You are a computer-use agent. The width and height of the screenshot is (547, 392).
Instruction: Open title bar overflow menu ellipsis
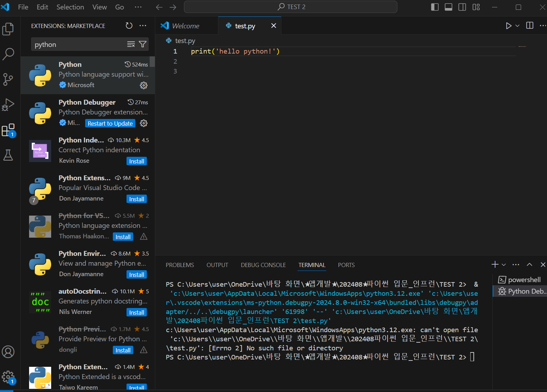[138, 7]
